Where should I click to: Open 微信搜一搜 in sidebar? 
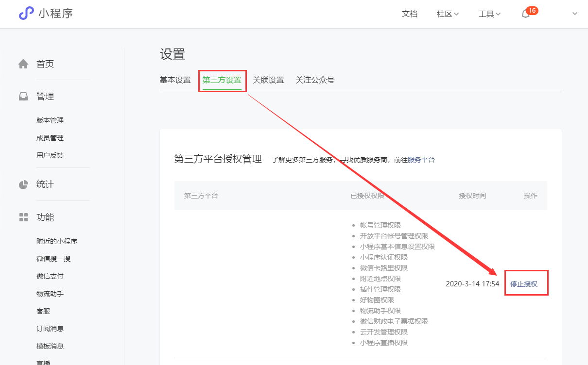point(53,259)
